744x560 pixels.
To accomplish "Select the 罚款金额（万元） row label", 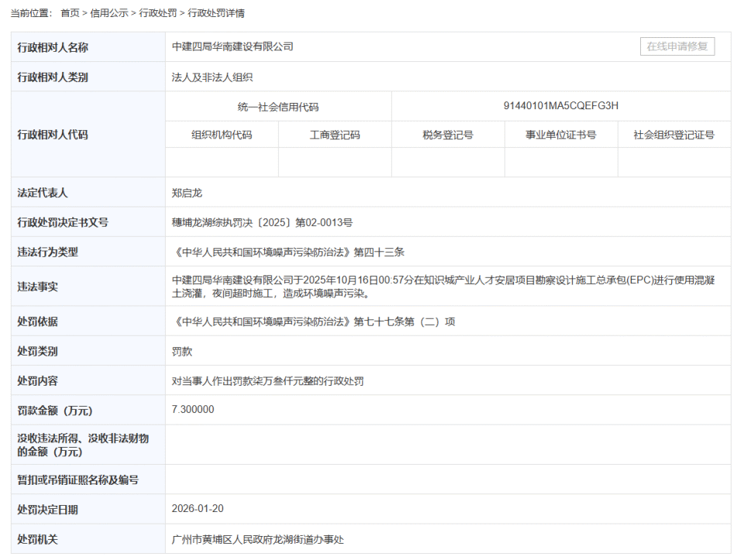I will [54, 411].
